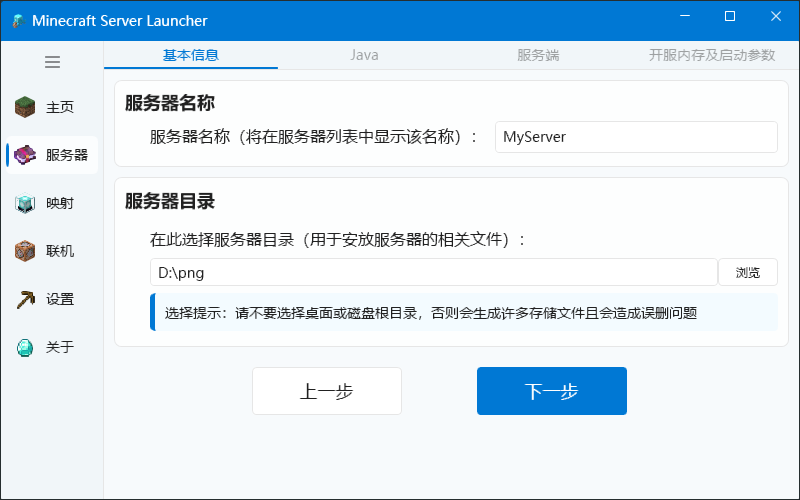Open 设置 via the pickaxe icon
The width and height of the screenshot is (800, 500).
tap(25, 299)
